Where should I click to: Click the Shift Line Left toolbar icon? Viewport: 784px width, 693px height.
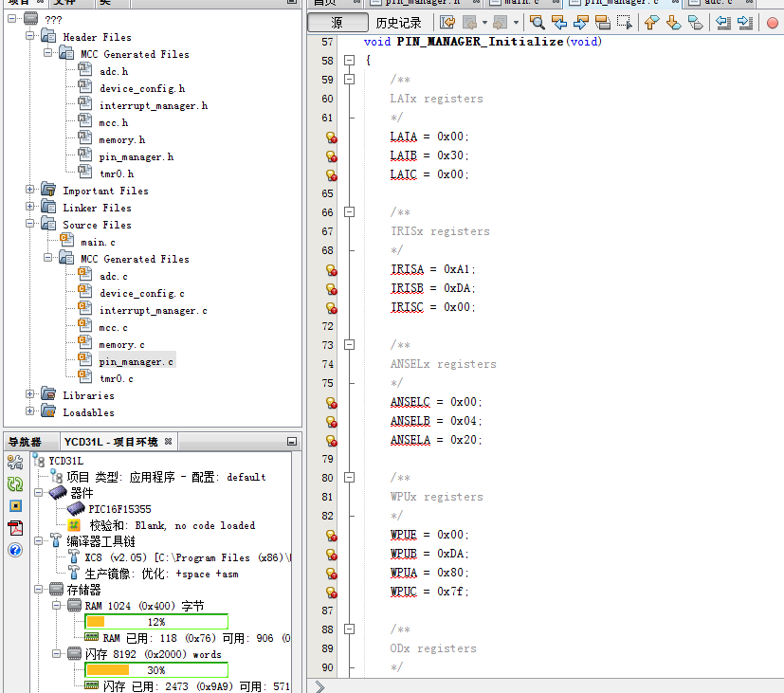tap(722, 23)
